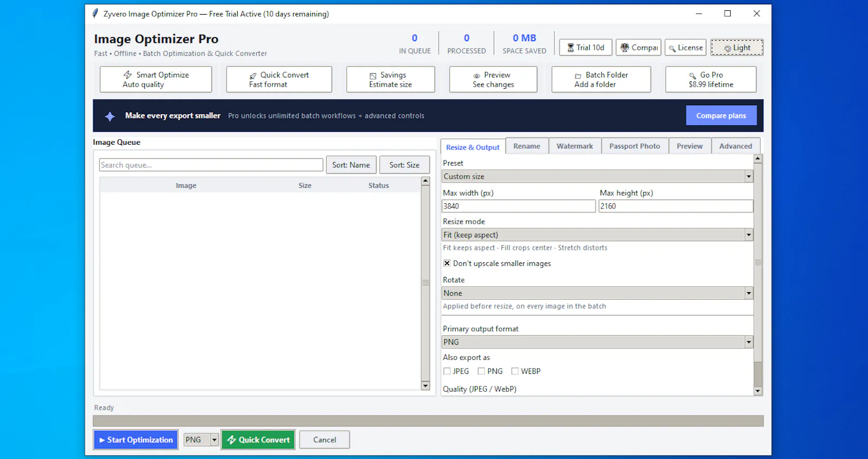
Task: Click the Quick Convert Fast format tile
Action: click(279, 80)
